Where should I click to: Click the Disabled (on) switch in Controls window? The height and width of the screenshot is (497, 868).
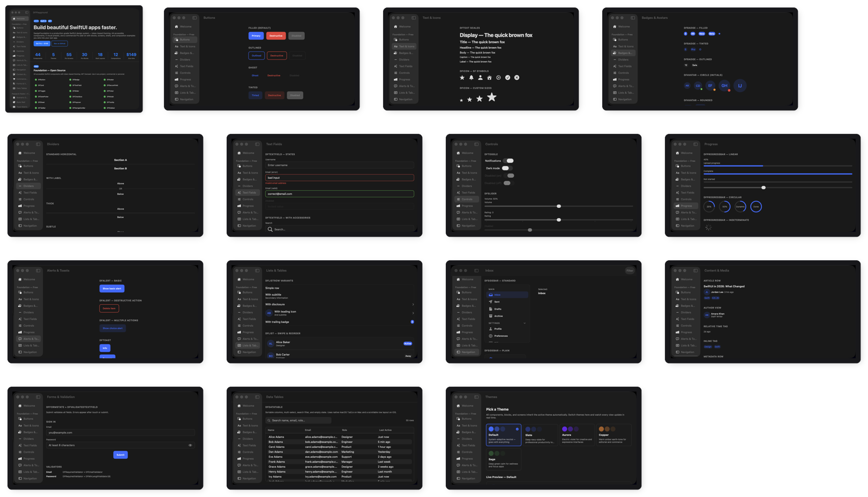tap(510, 176)
